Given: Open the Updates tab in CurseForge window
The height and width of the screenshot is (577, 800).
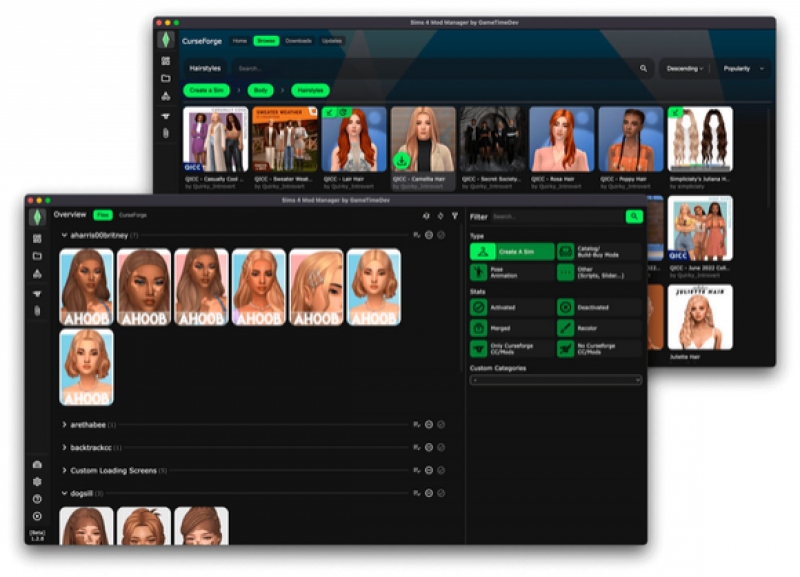Looking at the screenshot, I should click(x=332, y=41).
